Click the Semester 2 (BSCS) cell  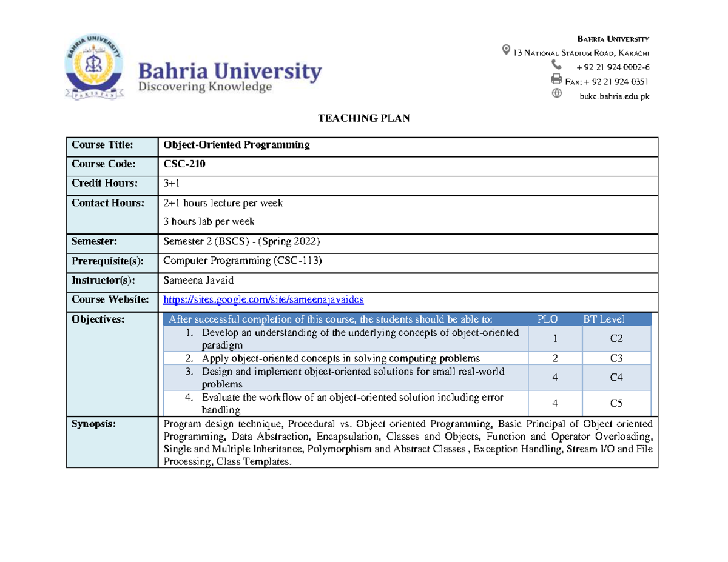tap(241, 241)
